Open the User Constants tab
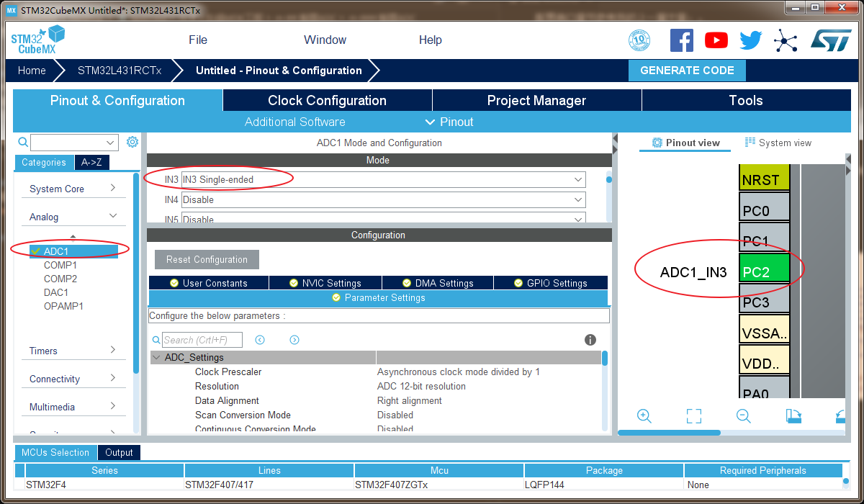 [x=208, y=283]
